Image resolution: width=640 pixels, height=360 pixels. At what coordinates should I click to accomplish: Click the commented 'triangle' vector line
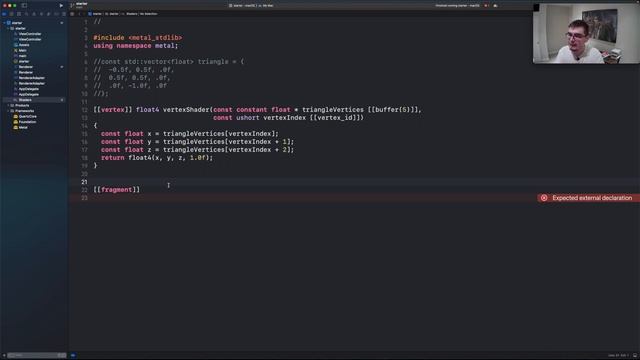(x=169, y=62)
